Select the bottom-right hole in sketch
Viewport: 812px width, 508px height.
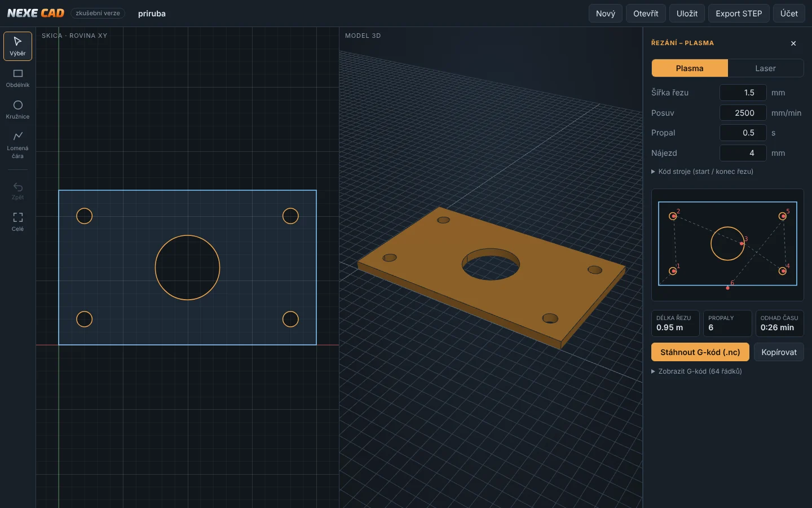(x=290, y=319)
